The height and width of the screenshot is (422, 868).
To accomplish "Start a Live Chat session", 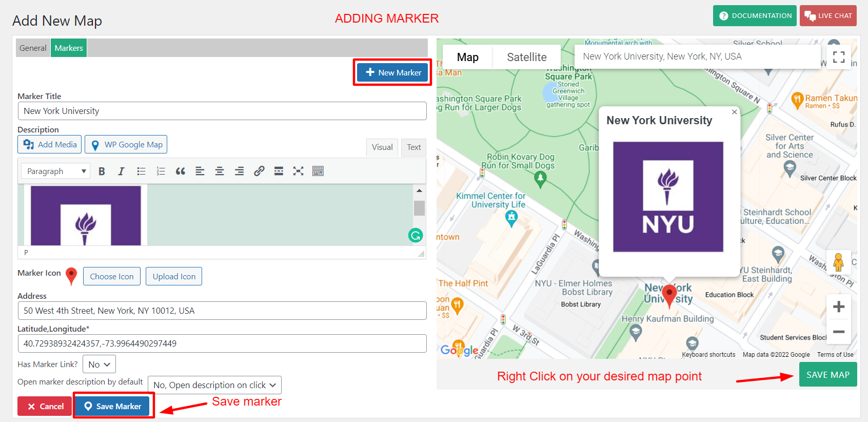I will click(828, 15).
